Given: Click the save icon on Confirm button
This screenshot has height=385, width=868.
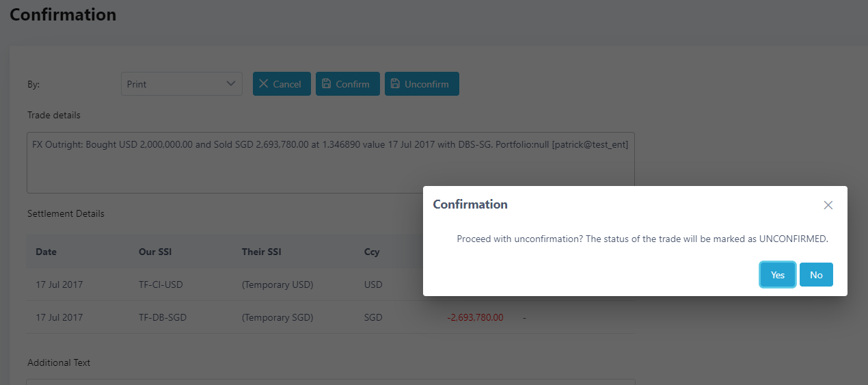Looking at the screenshot, I should 327,84.
